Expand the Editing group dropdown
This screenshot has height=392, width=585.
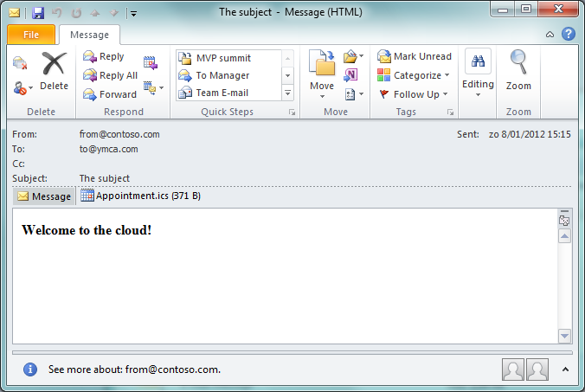pyautogui.click(x=478, y=74)
